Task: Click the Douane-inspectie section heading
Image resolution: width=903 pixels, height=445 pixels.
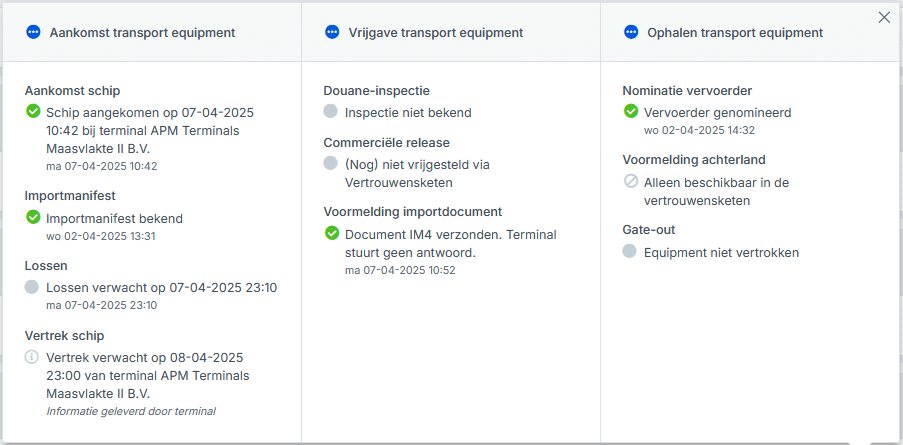Action: [377, 90]
